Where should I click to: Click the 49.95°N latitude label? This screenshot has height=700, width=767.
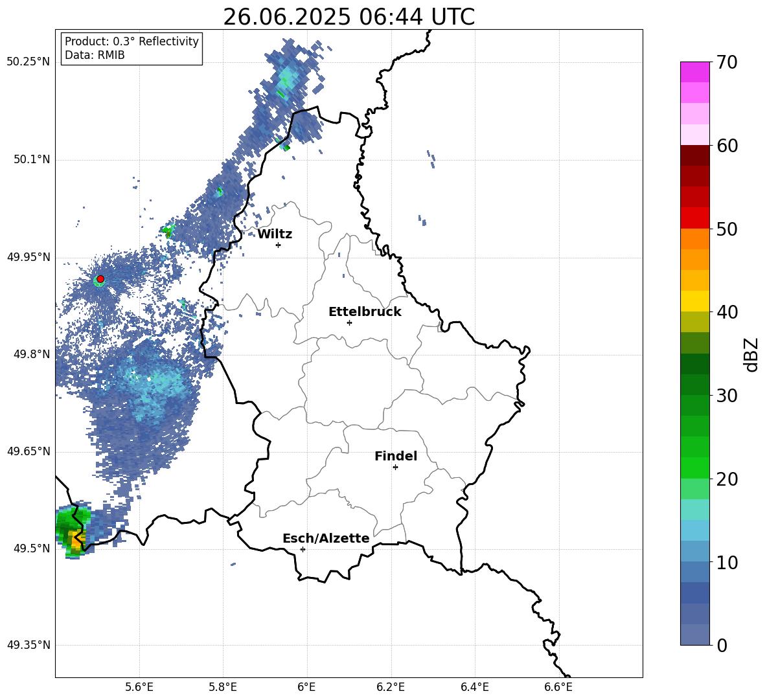click(29, 257)
